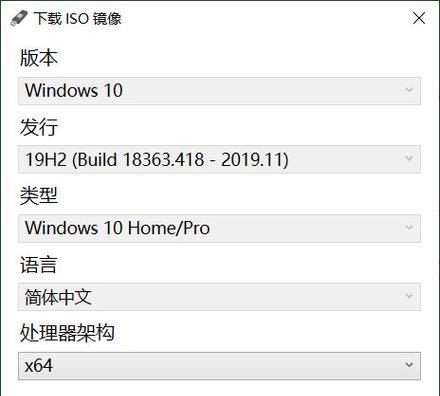440x396 pixels.
Task: Click the chevron arrow of 类型 dropdown
Action: click(409, 227)
